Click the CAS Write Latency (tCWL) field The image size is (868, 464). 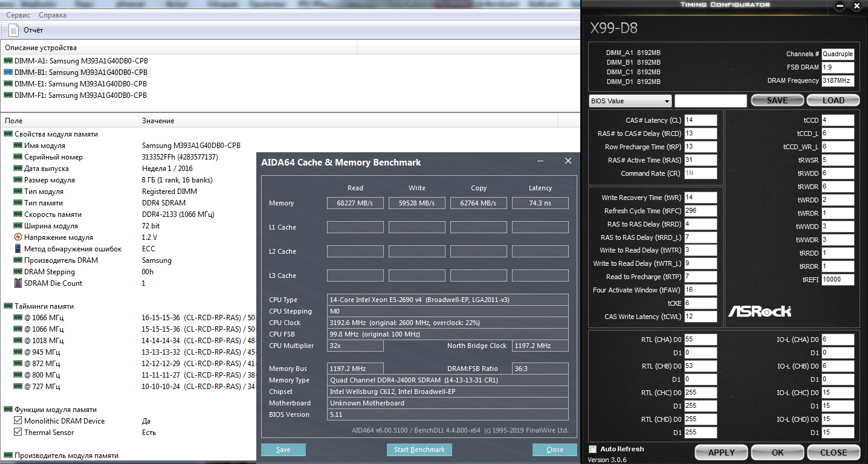(701, 317)
